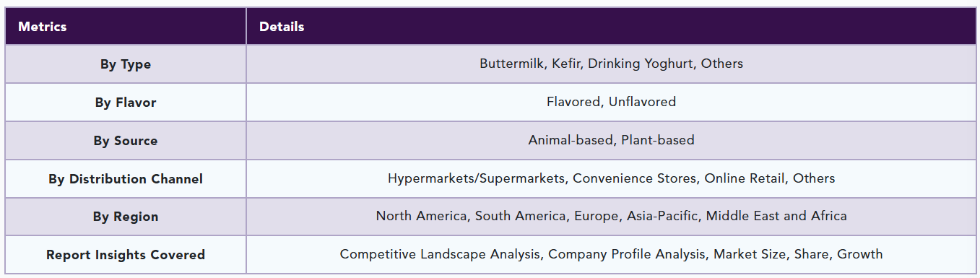
Task: Select the Report Insights Covered label
Action: pyautogui.click(x=126, y=255)
